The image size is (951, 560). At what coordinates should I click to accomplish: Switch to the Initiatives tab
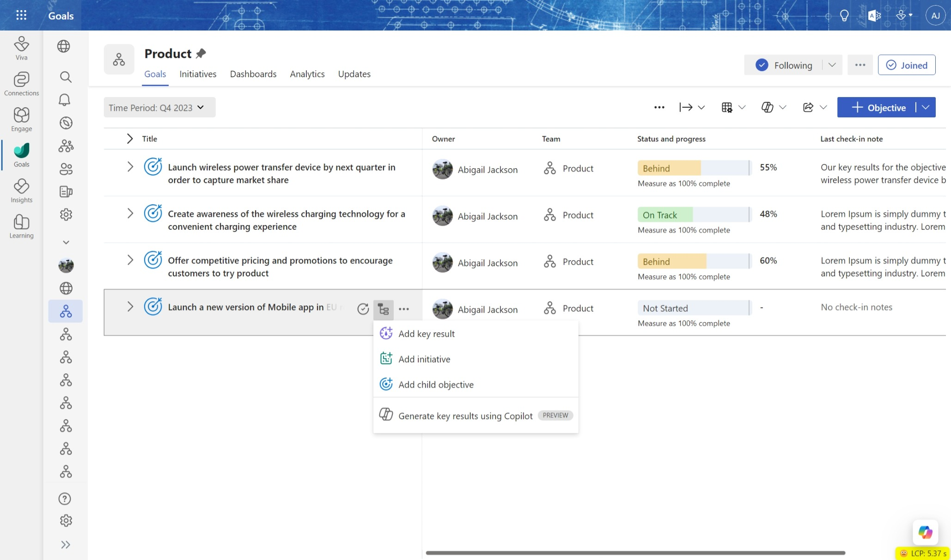(198, 74)
